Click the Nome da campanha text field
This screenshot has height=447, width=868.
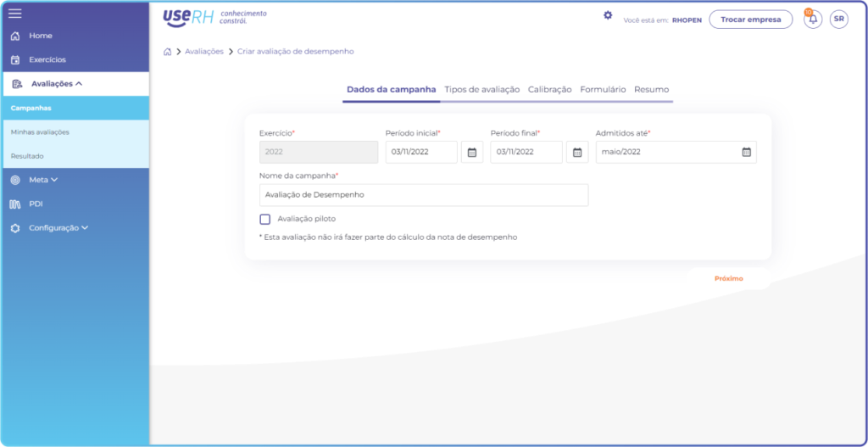coord(424,195)
